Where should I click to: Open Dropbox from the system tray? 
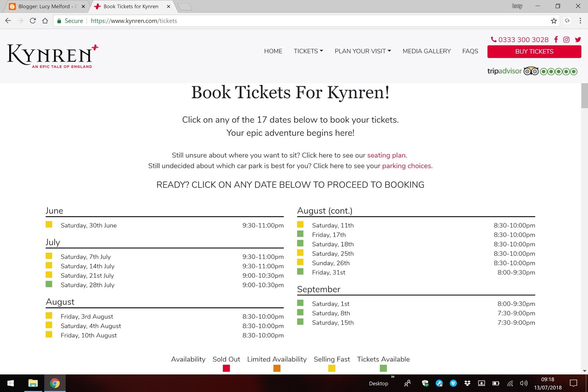click(x=467, y=383)
